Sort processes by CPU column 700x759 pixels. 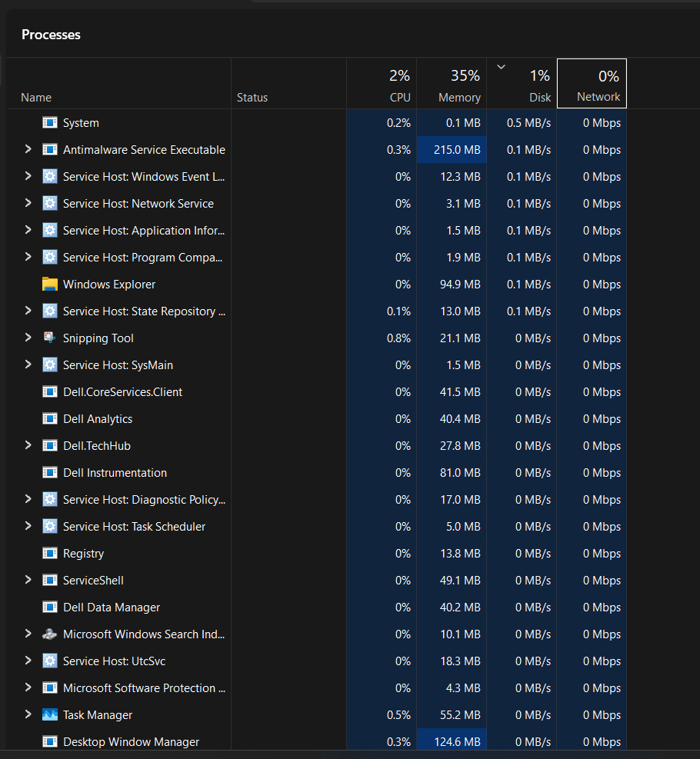382,84
